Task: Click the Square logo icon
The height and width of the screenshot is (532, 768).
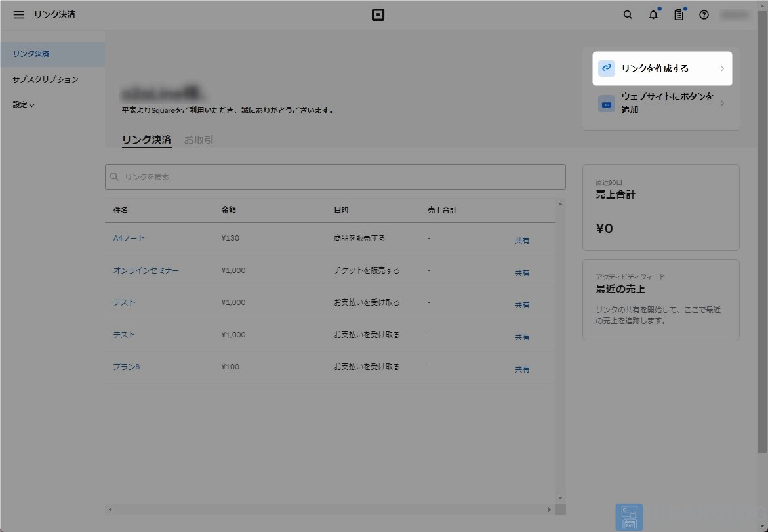Action: [378, 15]
